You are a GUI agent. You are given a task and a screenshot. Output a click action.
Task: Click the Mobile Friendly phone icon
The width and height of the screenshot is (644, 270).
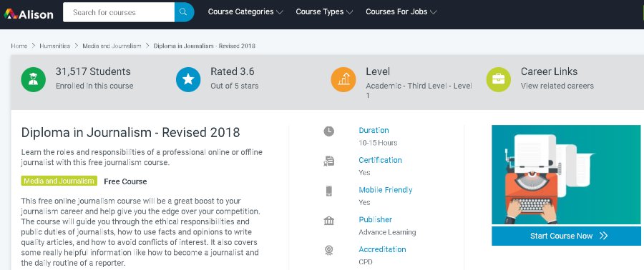pos(329,191)
